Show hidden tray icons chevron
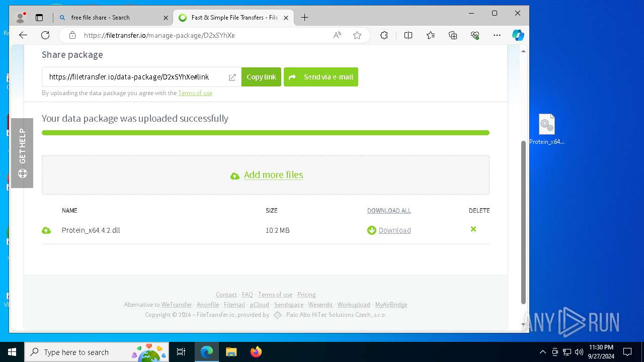Viewport: 644px width, 362px height. (x=542, y=352)
